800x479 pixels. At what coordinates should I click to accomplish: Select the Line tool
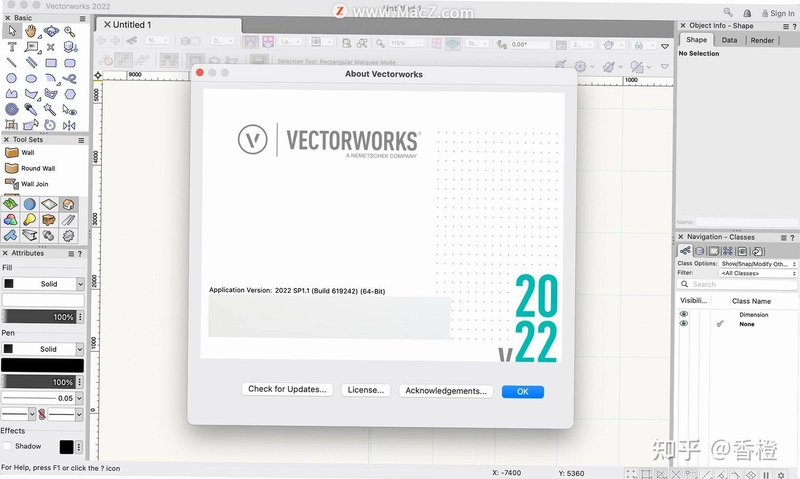point(11,63)
